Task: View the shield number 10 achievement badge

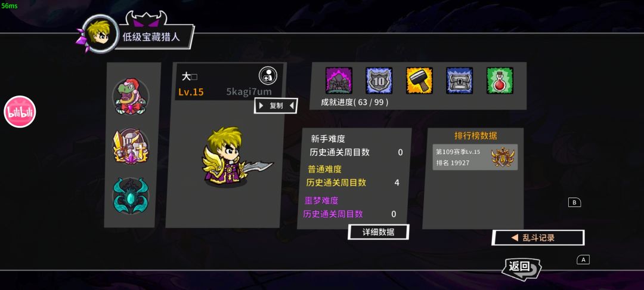Action: point(379,81)
